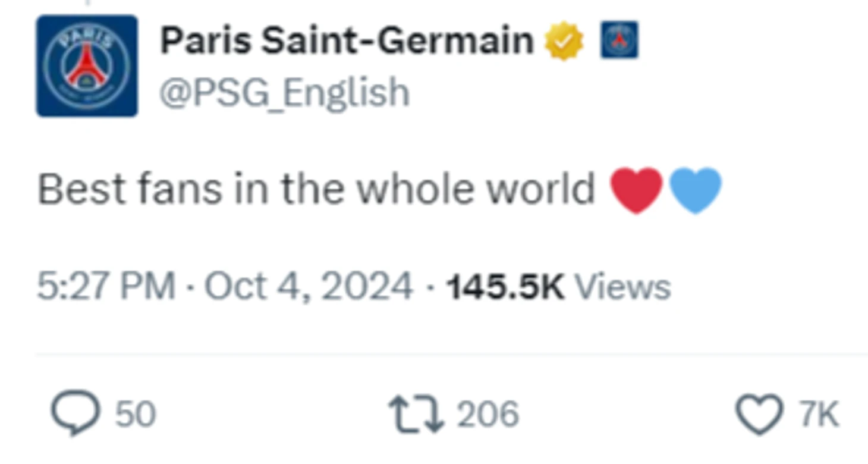This screenshot has width=868, height=464.
Task: Click the repost count of 206
Action: (x=488, y=414)
